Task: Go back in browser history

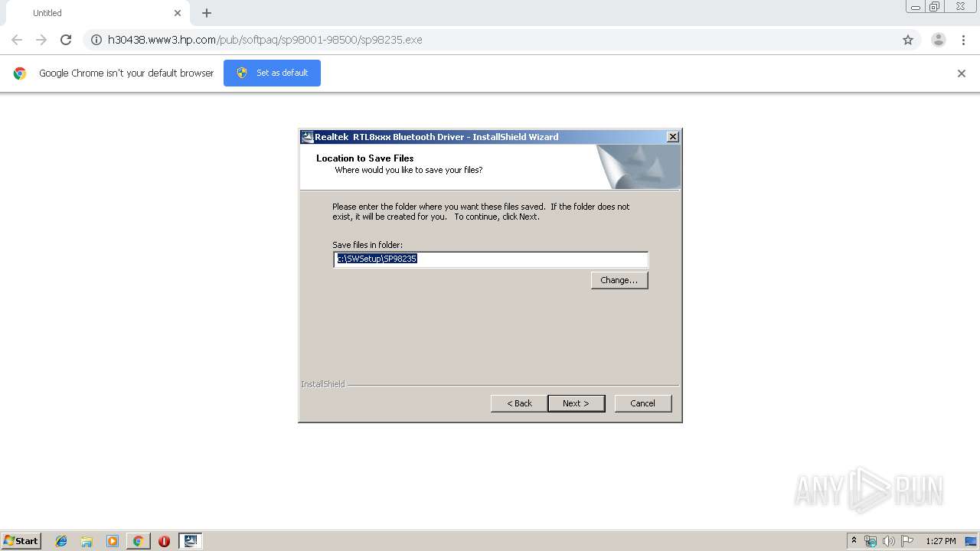Action: click(17, 40)
